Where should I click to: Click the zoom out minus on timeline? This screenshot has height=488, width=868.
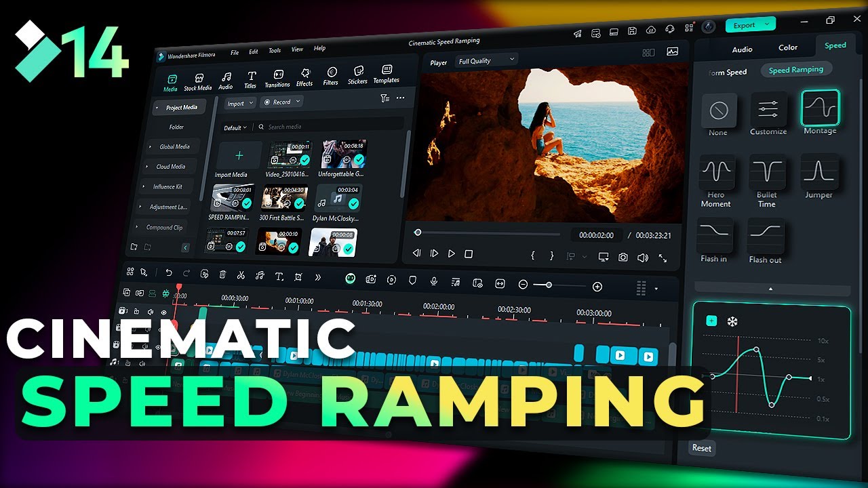click(x=523, y=285)
